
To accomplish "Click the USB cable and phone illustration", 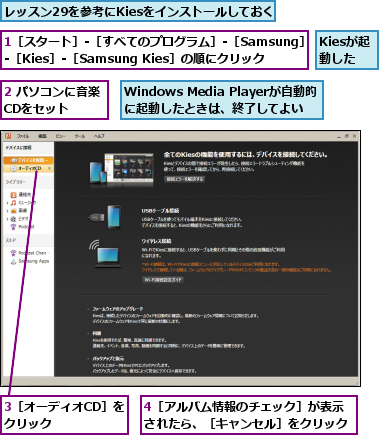I will point(105,217).
